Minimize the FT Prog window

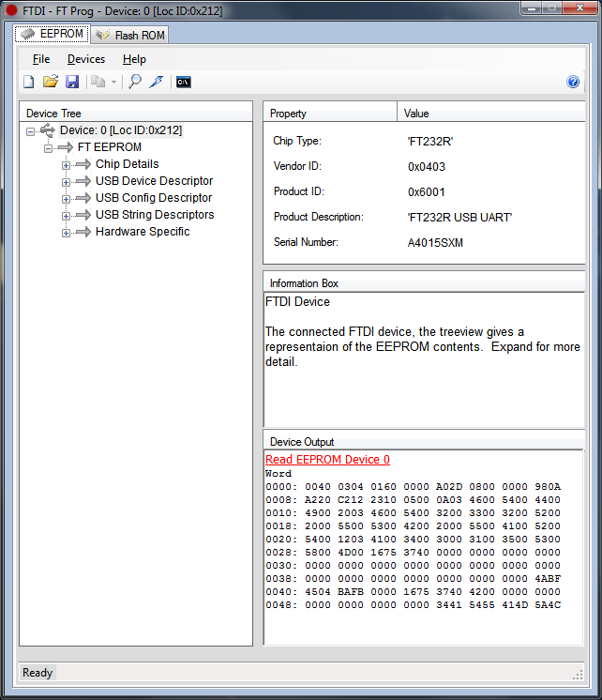coord(531,8)
